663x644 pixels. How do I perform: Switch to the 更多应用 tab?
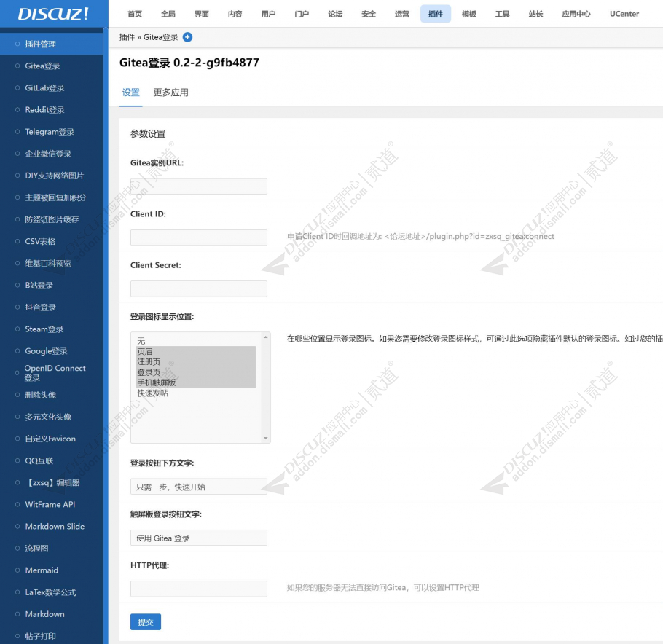click(170, 93)
